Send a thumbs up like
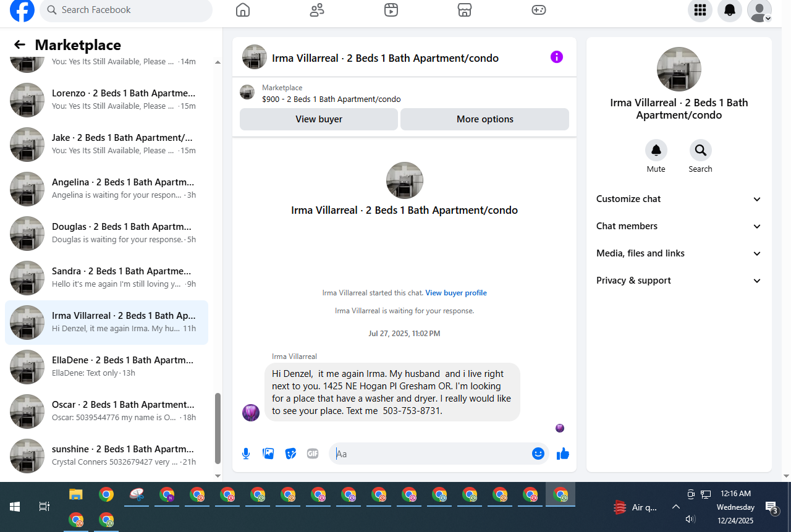The height and width of the screenshot is (532, 791). (562, 454)
